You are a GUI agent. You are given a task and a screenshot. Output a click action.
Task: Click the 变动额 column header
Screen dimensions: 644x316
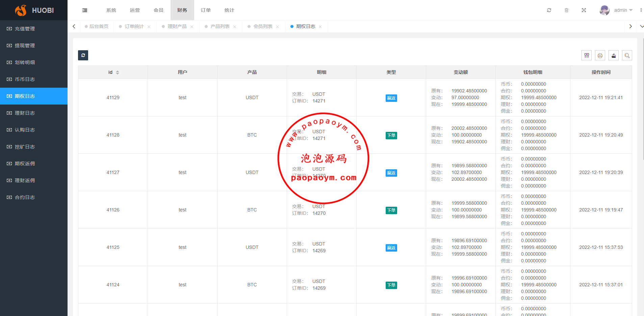tap(461, 72)
